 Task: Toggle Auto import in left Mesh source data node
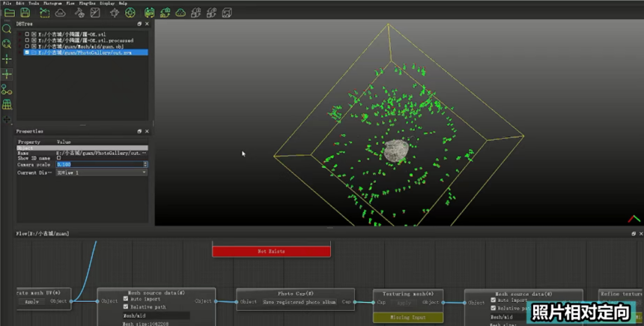click(126, 299)
